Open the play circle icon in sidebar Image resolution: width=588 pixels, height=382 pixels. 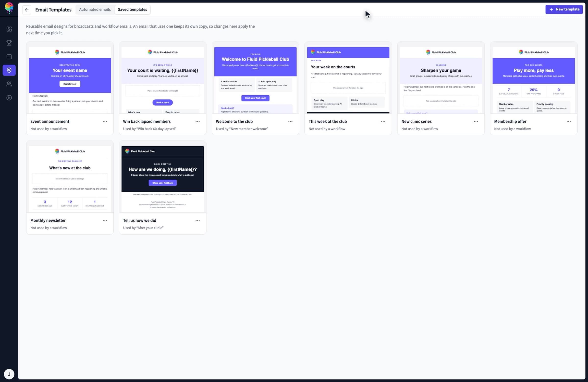[x=9, y=98]
